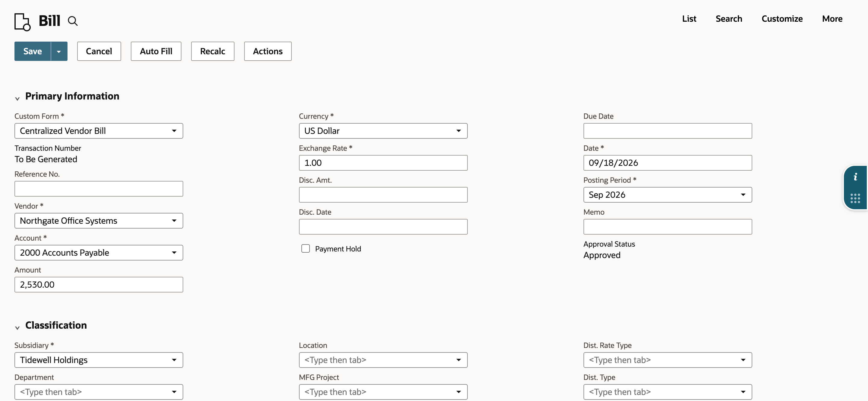Open the Customize menu

coord(782,18)
